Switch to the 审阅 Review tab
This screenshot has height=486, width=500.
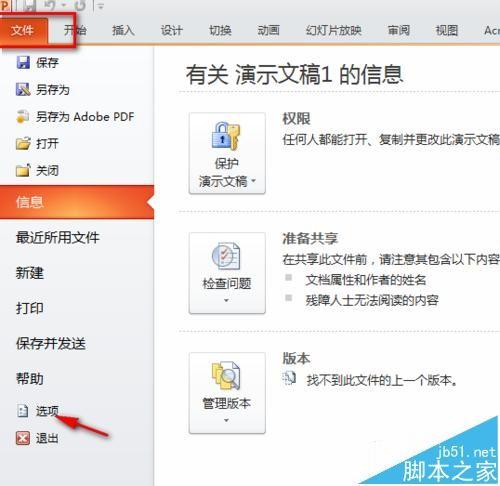[x=398, y=31]
